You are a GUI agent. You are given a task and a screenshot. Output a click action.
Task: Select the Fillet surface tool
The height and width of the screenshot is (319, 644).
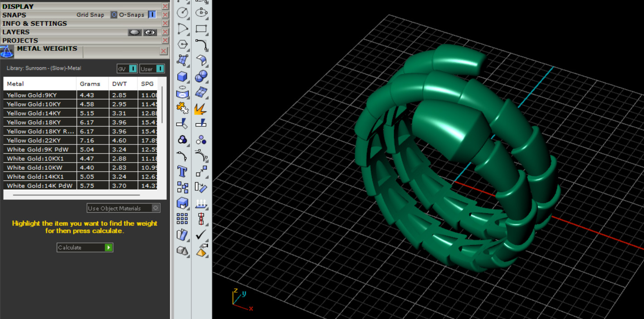(201, 60)
